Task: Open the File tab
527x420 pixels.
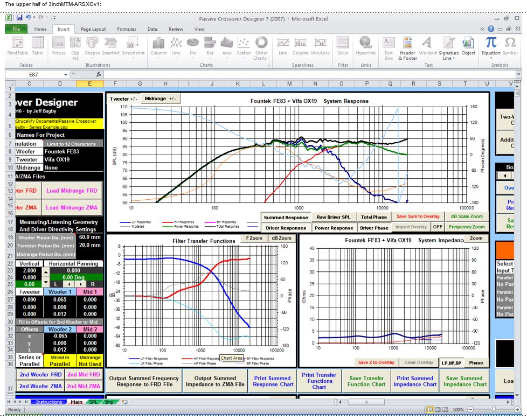Action: pyautogui.click(x=16, y=29)
